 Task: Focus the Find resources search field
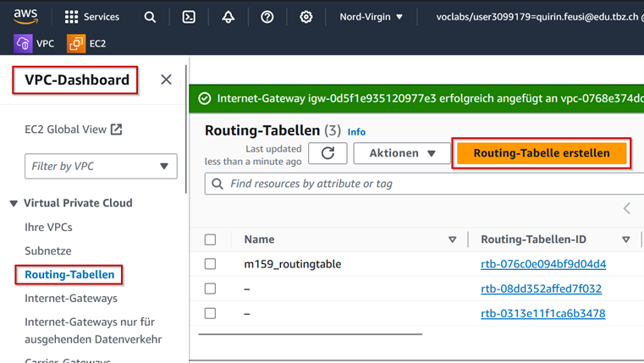424,184
